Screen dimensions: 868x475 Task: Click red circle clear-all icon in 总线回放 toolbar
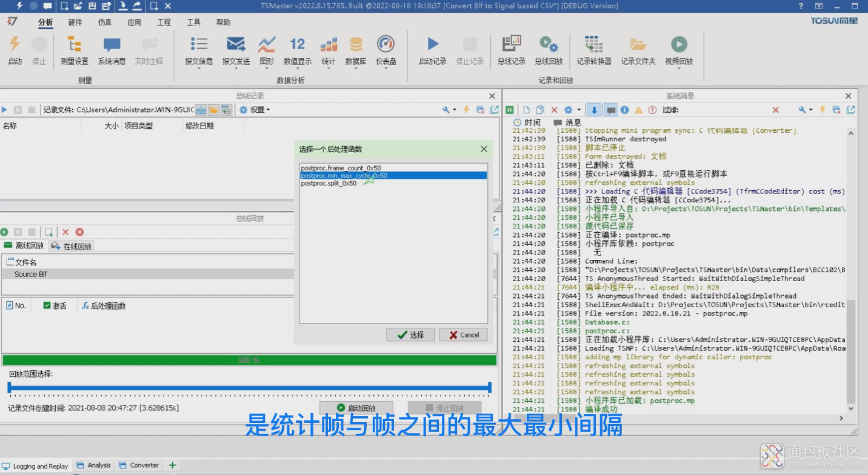tap(79, 232)
